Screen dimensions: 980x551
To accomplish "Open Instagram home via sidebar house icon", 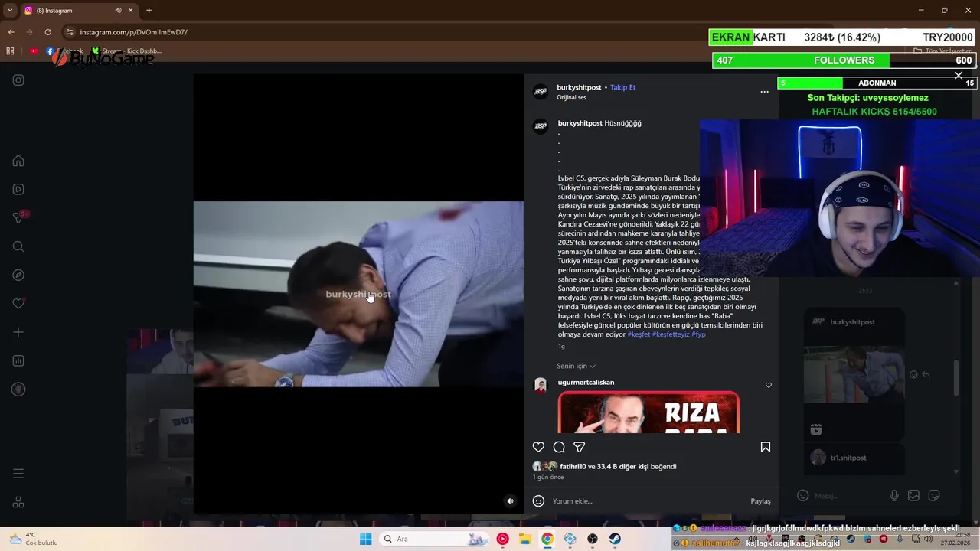I will (x=18, y=161).
